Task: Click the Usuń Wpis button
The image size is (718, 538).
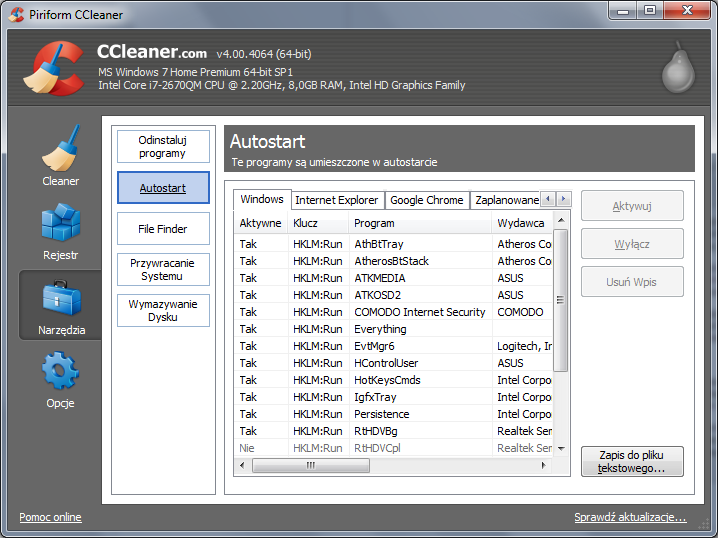Action: [x=632, y=282]
